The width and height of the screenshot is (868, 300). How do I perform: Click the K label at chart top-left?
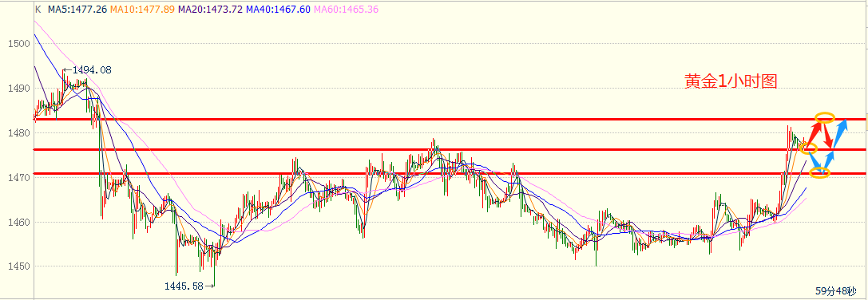click(38, 10)
